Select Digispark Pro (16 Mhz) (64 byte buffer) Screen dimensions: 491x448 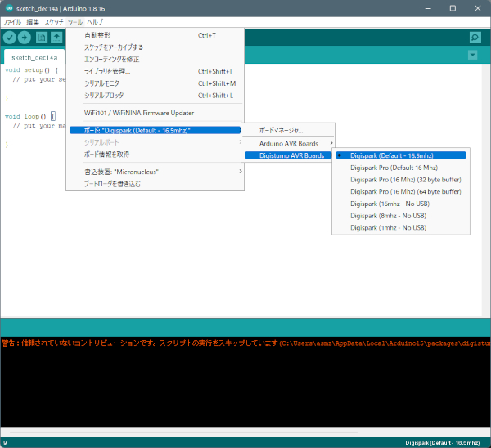401,191
